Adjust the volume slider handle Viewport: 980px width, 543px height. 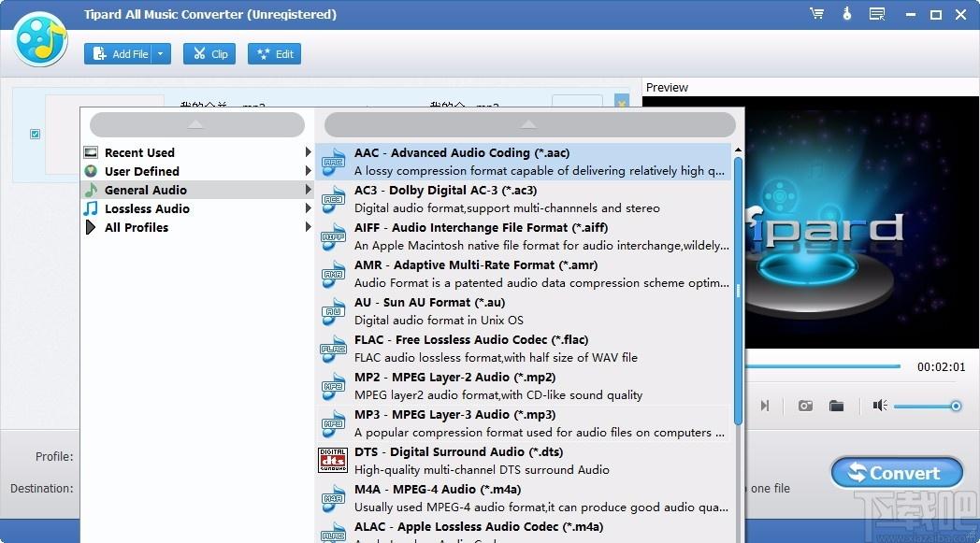tap(956, 407)
